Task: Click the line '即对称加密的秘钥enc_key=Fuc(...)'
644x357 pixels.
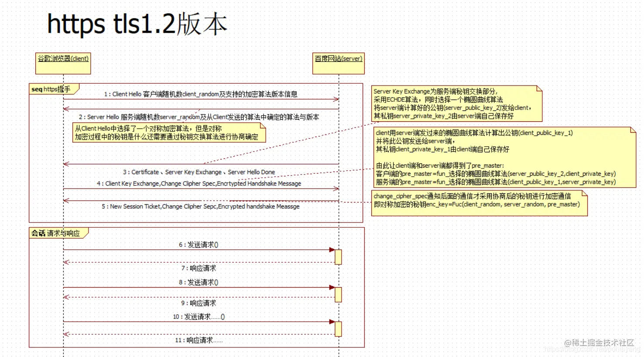Action: coord(477,204)
